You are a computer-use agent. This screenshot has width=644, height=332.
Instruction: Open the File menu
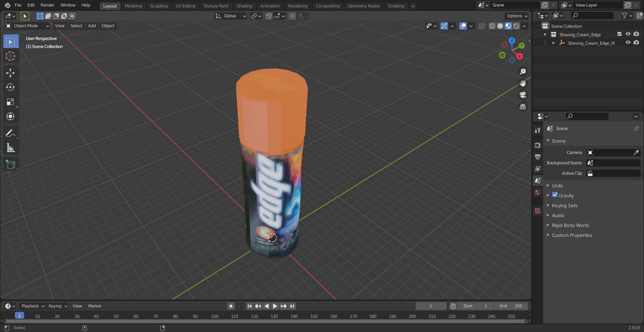coord(18,5)
